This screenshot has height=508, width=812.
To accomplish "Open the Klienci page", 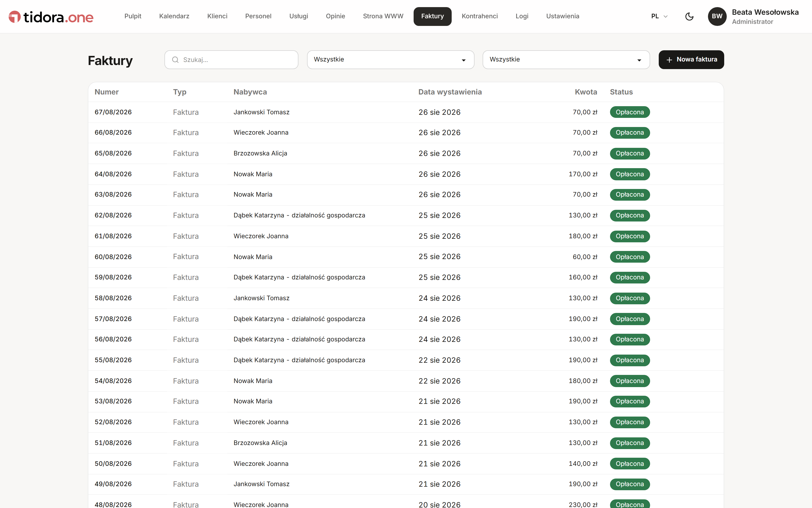I will (x=217, y=17).
